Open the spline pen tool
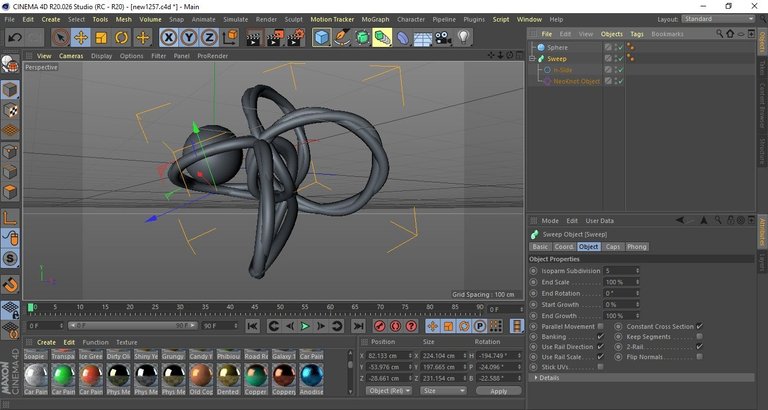Screen dimensions: 768x410 (341, 37)
